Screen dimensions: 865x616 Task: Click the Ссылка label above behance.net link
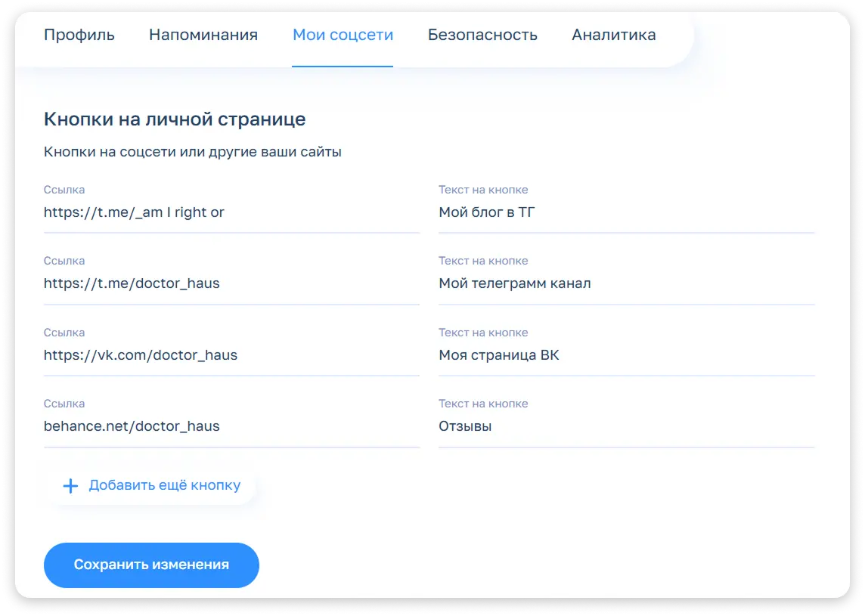(x=64, y=404)
